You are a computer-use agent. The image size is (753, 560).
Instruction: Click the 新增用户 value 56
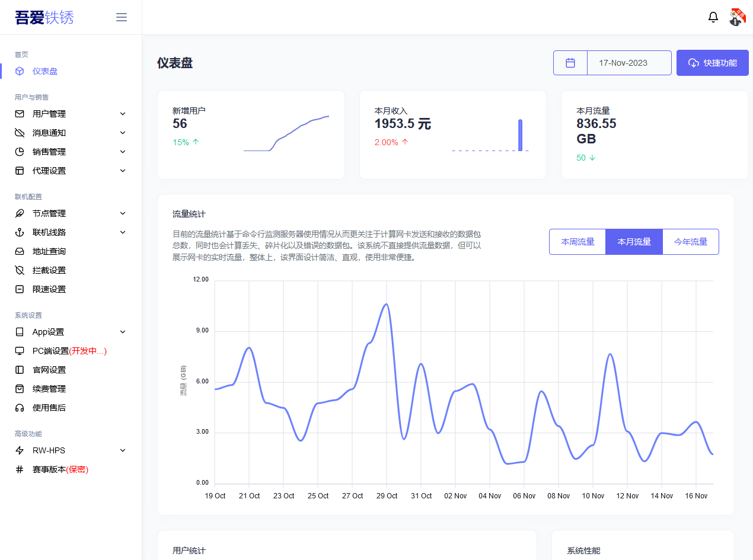coord(180,123)
